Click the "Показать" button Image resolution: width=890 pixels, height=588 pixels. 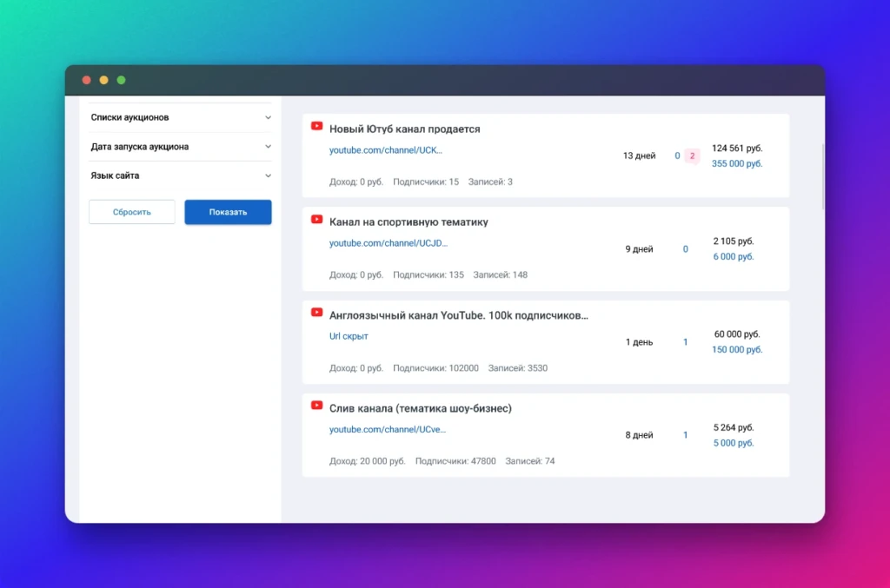(x=228, y=212)
